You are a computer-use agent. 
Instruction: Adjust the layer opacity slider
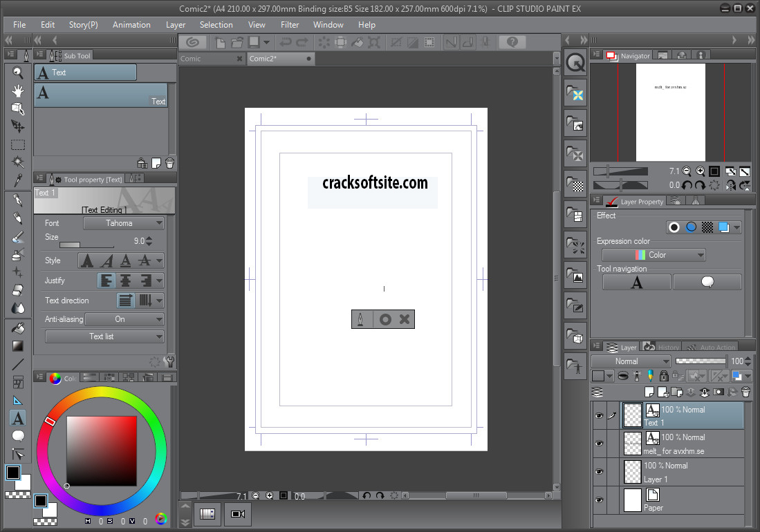click(x=701, y=361)
